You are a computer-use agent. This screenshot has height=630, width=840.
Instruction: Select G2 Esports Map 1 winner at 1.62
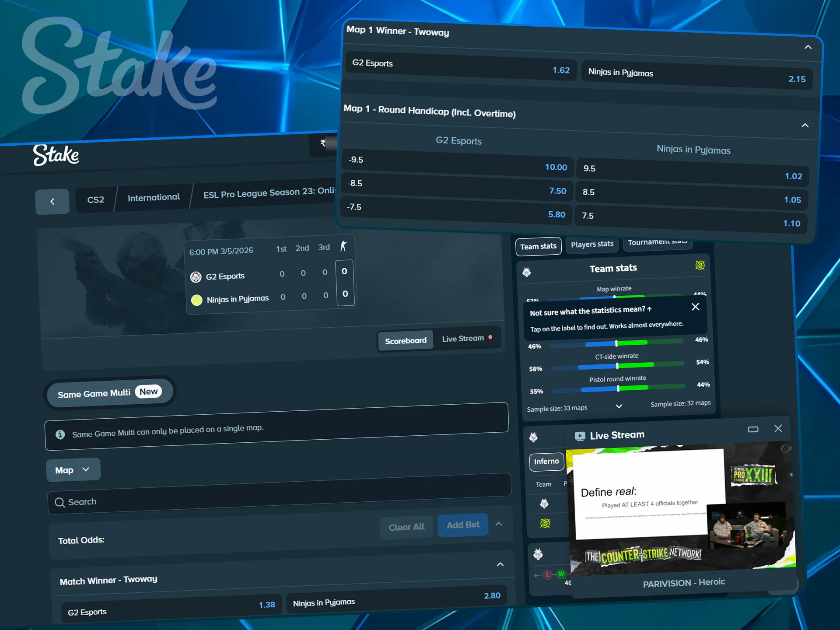click(x=461, y=66)
